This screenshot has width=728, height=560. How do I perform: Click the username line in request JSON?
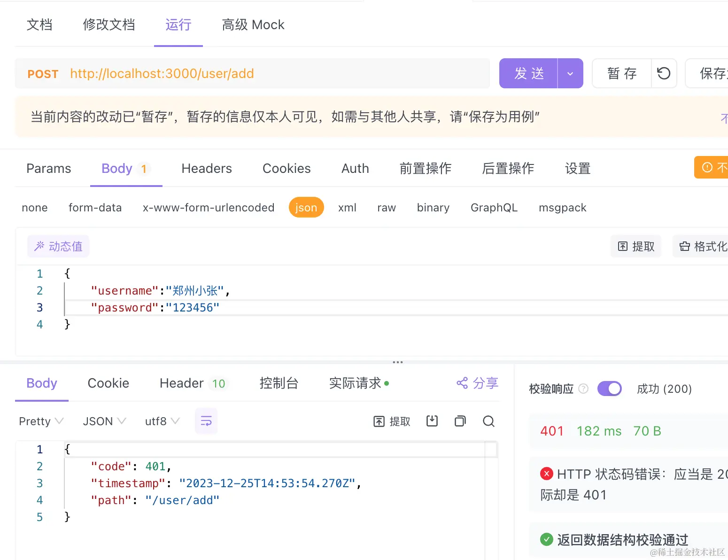pyautogui.click(x=161, y=291)
